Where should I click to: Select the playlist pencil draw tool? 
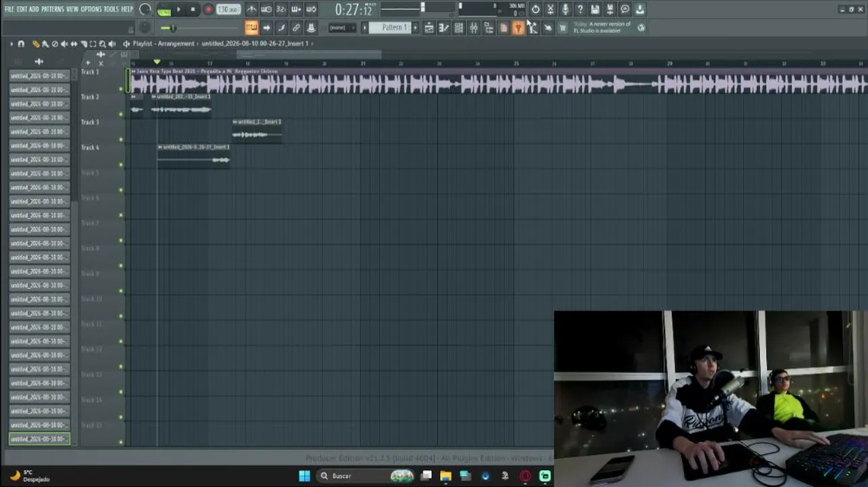[x=36, y=44]
